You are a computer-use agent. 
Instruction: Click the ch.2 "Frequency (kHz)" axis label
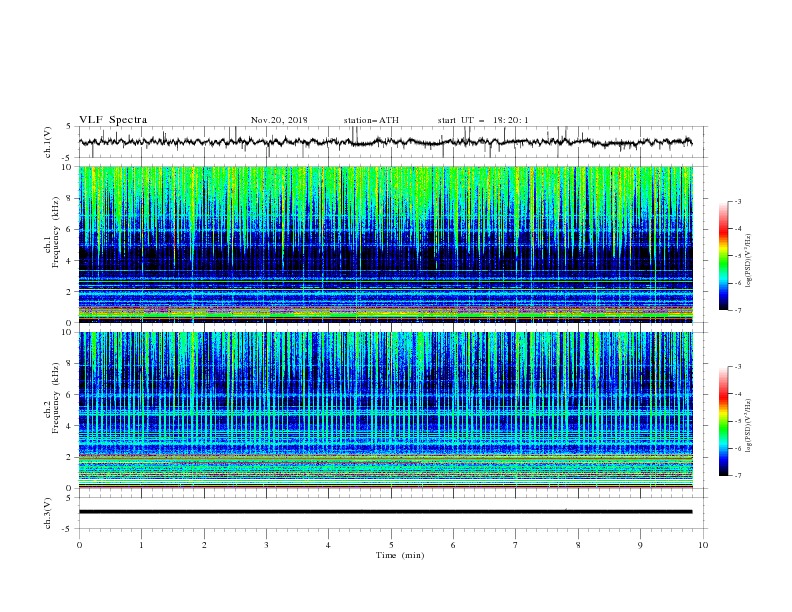(x=56, y=398)
